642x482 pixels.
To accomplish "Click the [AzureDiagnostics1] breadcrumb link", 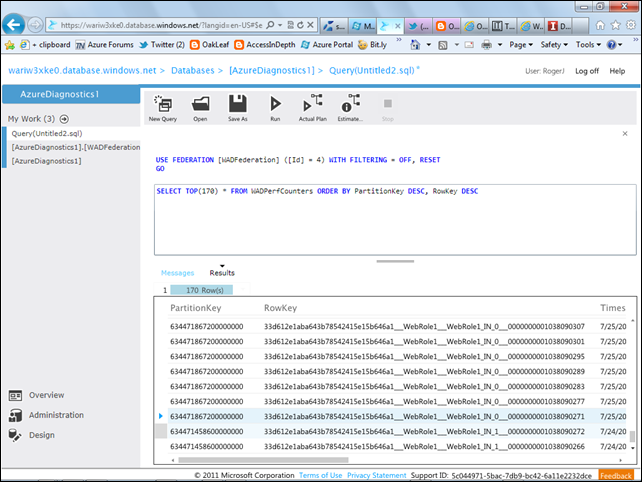I will coord(272,70).
